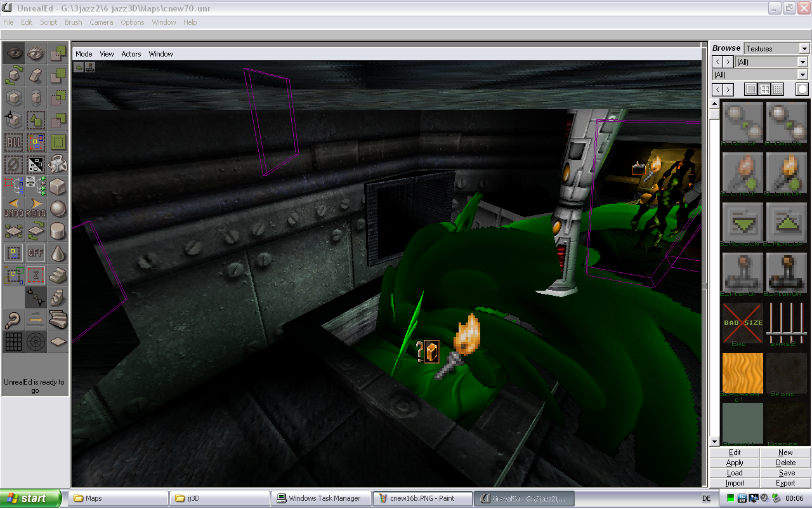Toggle the OFF button in toolbox
812x509 pixels.
pyautogui.click(x=36, y=253)
